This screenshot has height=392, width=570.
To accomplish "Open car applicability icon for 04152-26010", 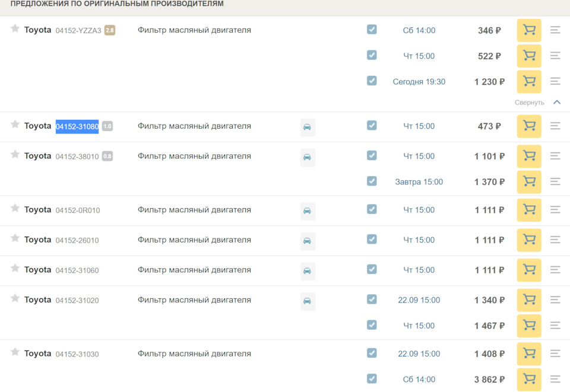I will click(x=308, y=241).
